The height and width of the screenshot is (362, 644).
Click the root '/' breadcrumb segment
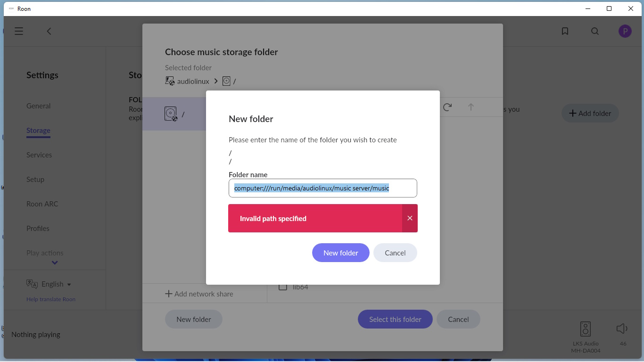229,81
